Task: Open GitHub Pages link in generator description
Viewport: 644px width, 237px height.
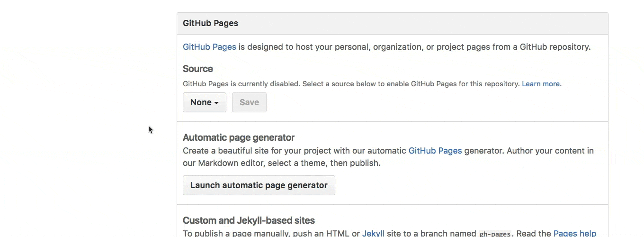Action: click(x=435, y=151)
